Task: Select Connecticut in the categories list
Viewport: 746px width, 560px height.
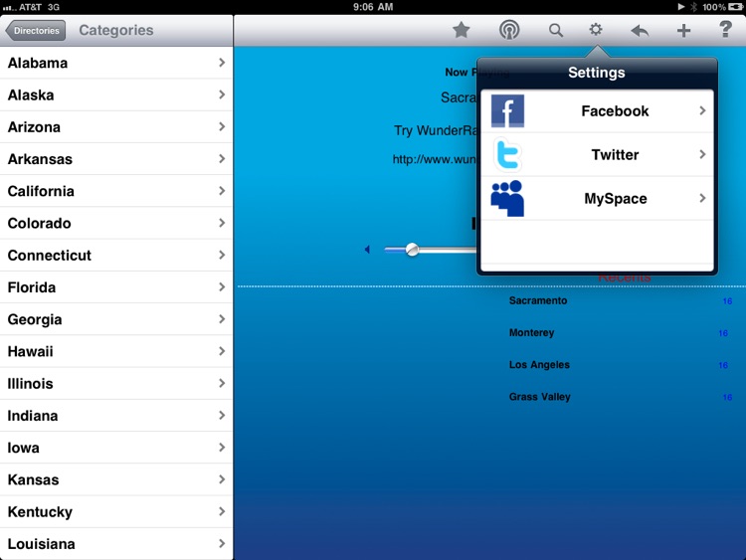Action: [116, 255]
